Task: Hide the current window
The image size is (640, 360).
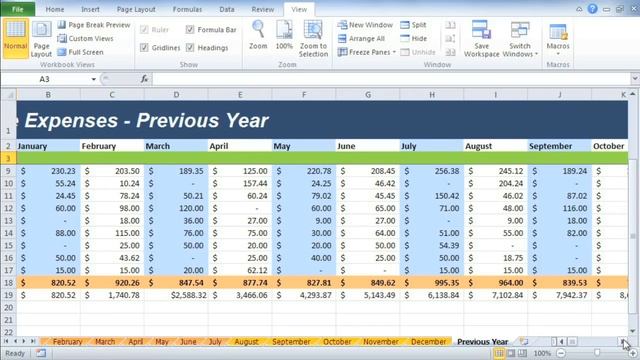Action: click(x=413, y=38)
